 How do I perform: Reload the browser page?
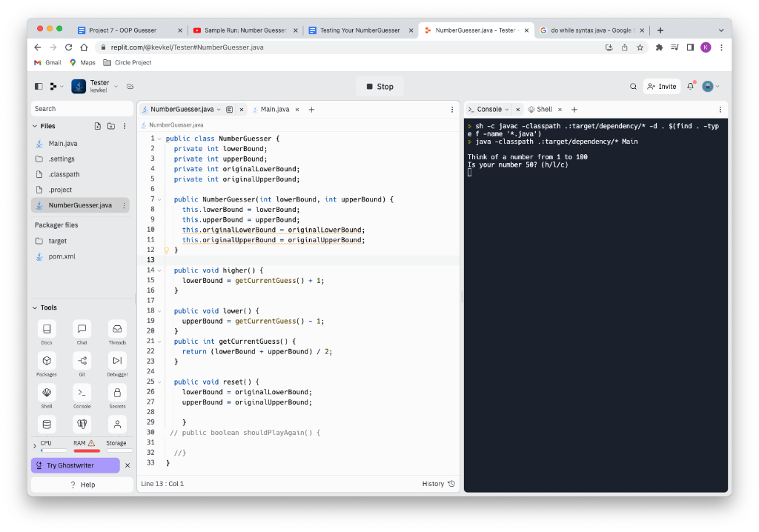(69, 47)
